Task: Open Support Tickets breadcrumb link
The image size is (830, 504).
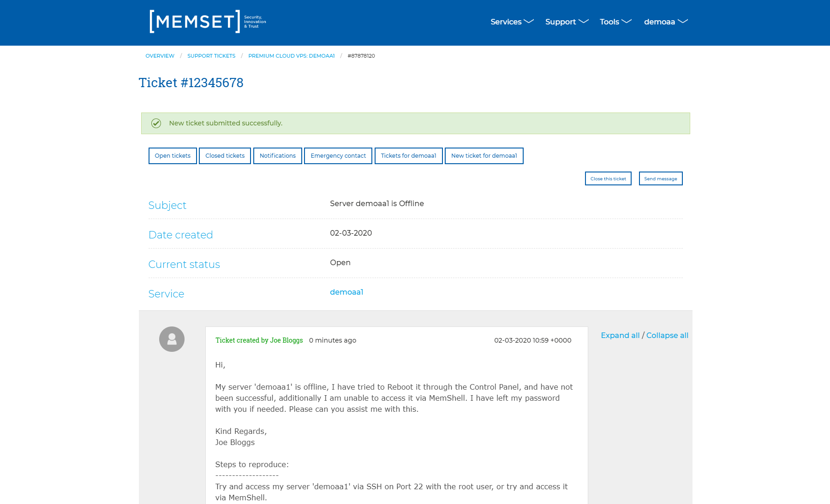Action: tap(211, 56)
